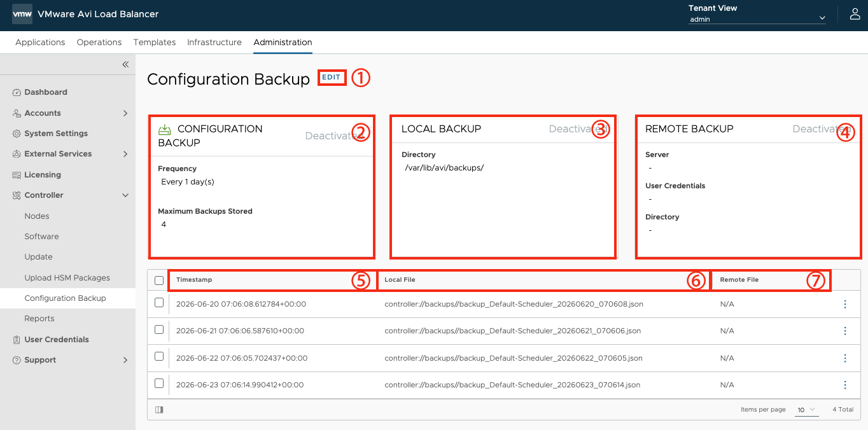Collapse the Controller submenu chevron
The image size is (868, 430).
[125, 195]
